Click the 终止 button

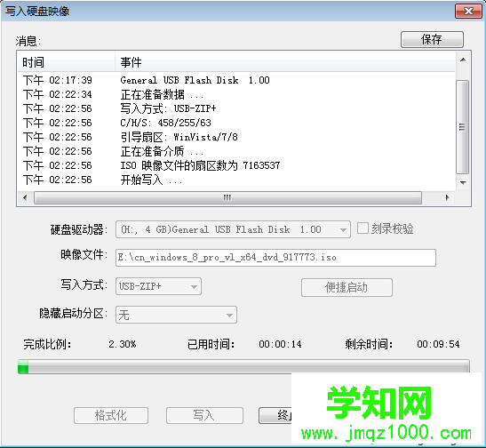point(275,415)
